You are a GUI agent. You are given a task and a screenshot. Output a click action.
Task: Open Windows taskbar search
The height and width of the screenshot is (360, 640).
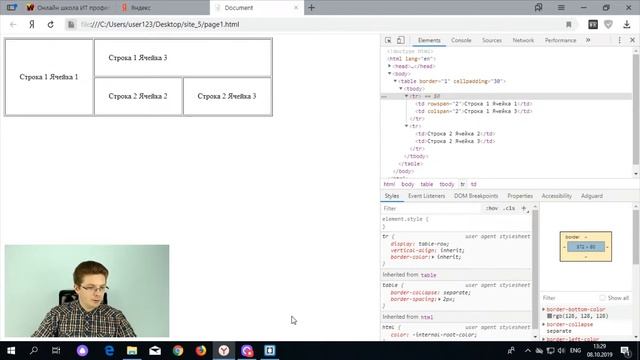[34, 351]
